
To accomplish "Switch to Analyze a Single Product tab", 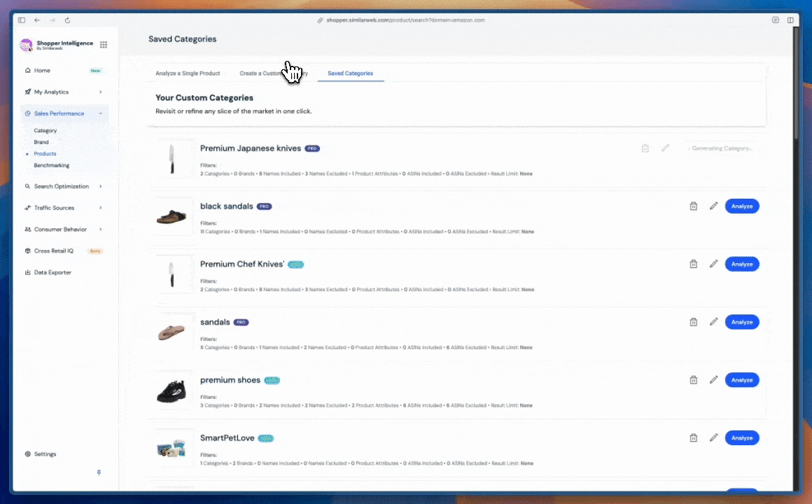I will (x=188, y=73).
